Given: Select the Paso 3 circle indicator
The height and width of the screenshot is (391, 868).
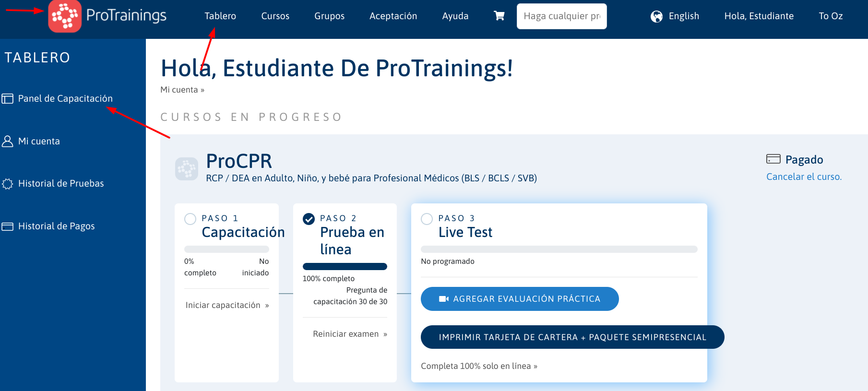Looking at the screenshot, I should (x=427, y=219).
